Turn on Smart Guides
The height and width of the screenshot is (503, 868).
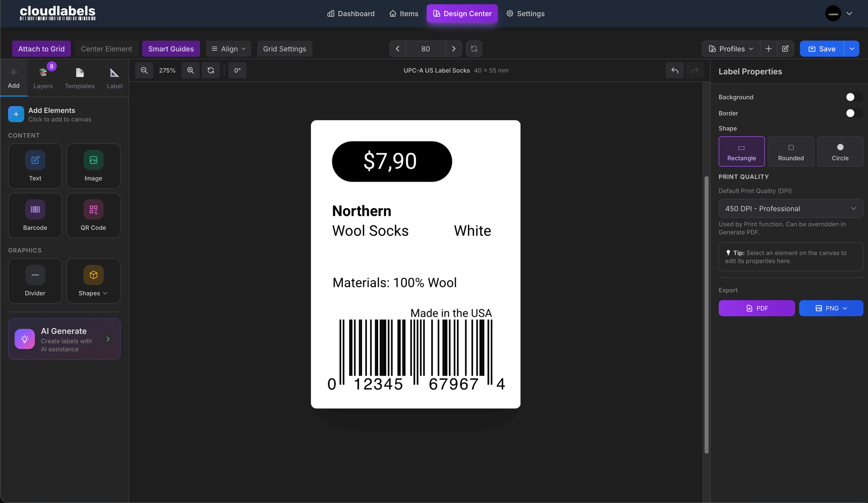coord(171,49)
